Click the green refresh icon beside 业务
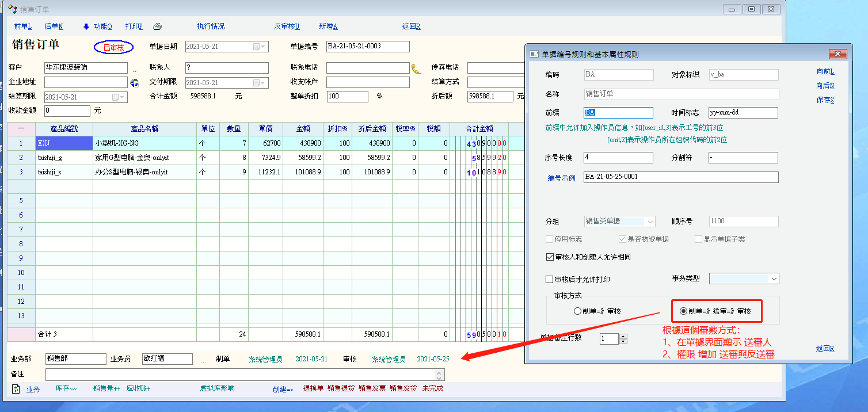The height and width of the screenshot is (412, 868). pyautogui.click(x=16, y=389)
